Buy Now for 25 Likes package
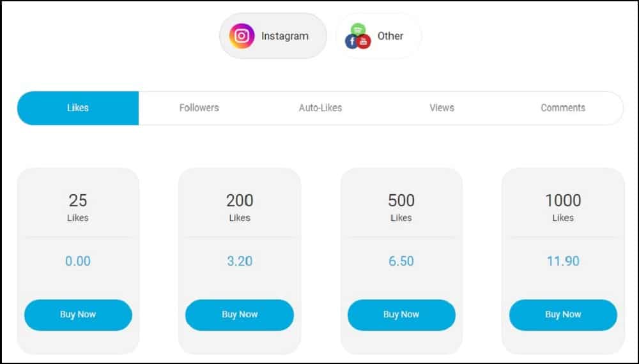The image size is (639, 364). pyautogui.click(x=78, y=315)
